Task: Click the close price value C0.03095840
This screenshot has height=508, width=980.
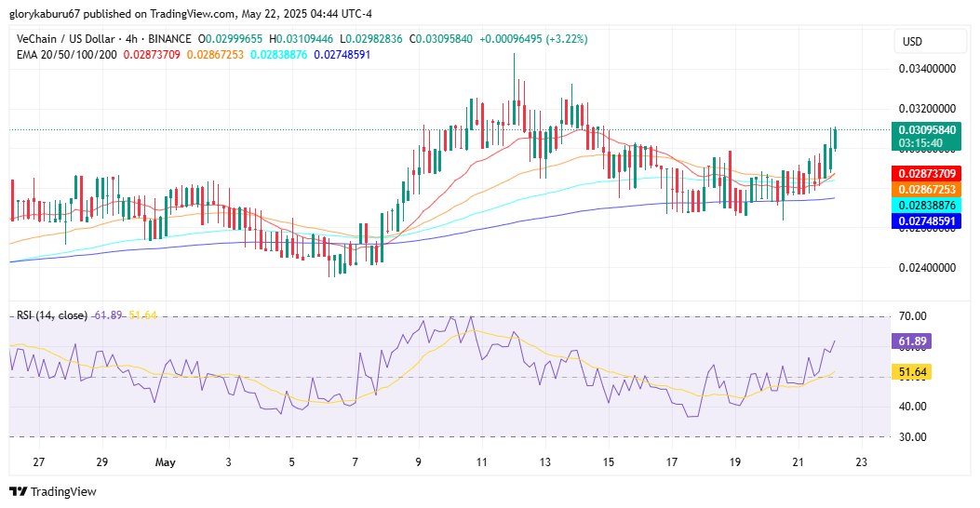Action: pos(441,39)
